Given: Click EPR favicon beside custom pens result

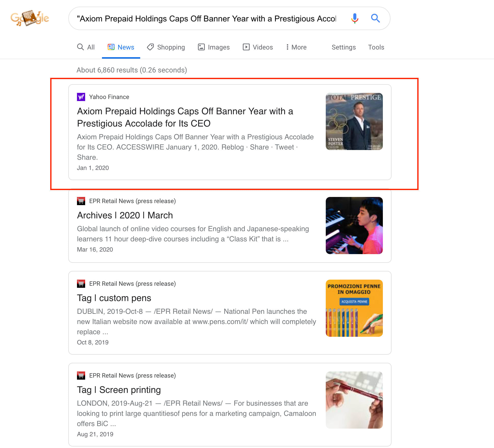Looking at the screenshot, I should pos(81,284).
